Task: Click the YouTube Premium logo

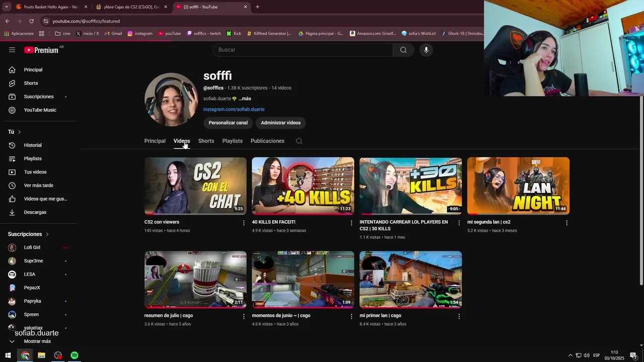Action: 41,50
